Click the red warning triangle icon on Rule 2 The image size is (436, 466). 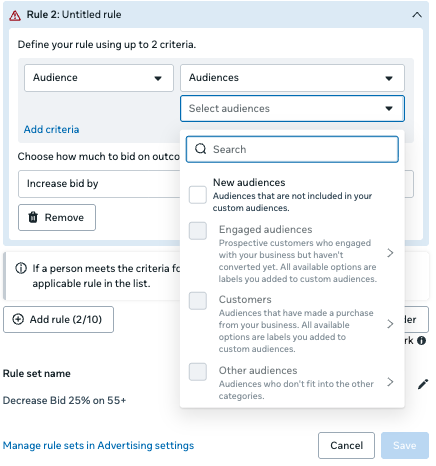[x=15, y=15]
